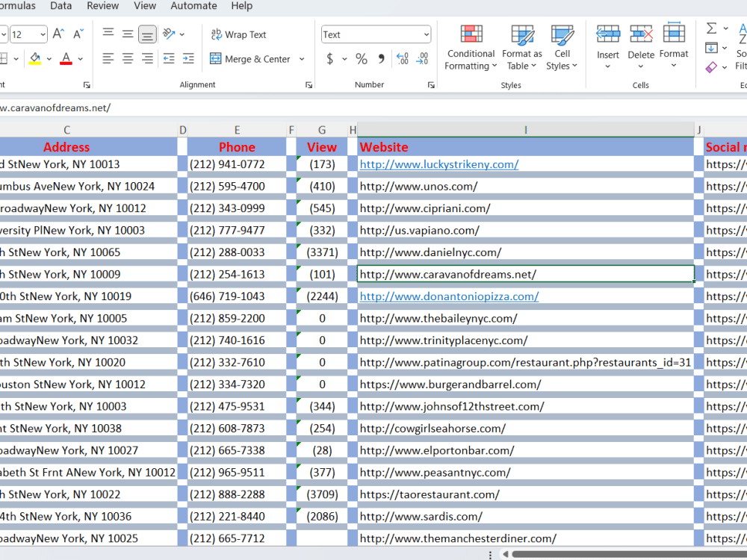This screenshot has height=560, width=747.
Task: Click Fill down icon
Action: point(711,48)
